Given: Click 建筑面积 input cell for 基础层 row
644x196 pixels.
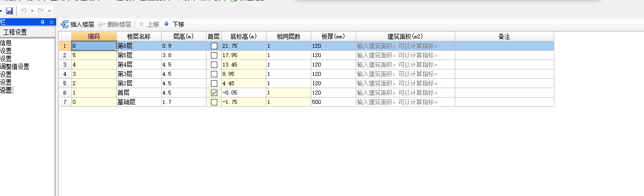Looking at the screenshot, I should point(406,102).
